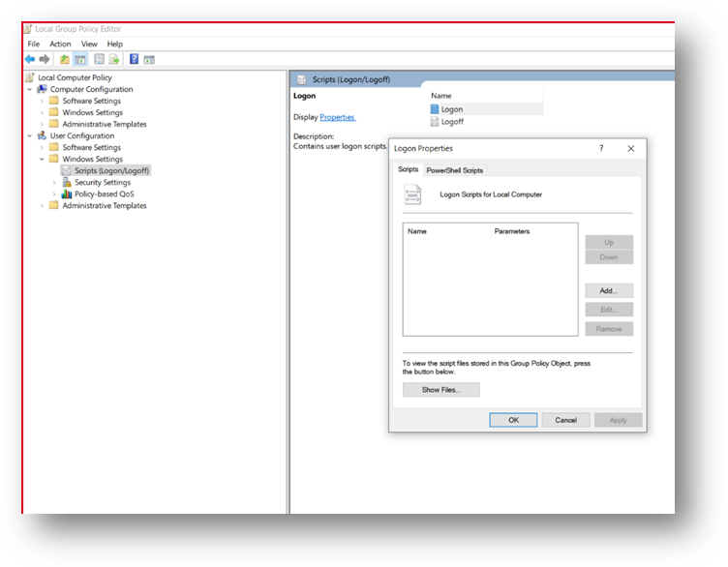Open the Help menu
Image resolution: width=728 pixels, height=567 pixels.
click(x=114, y=45)
